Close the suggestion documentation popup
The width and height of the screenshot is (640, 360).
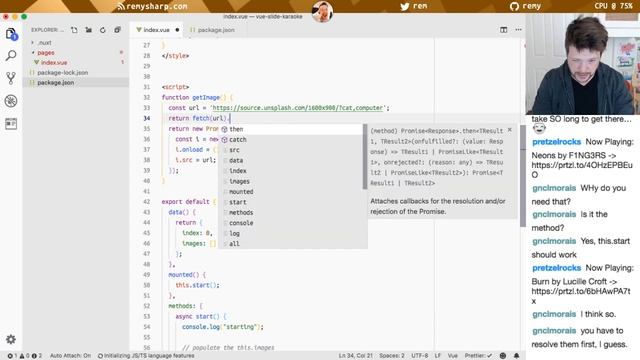(x=509, y=130)
